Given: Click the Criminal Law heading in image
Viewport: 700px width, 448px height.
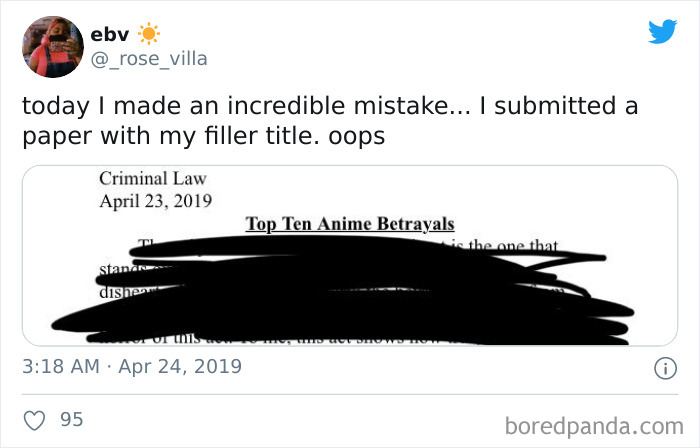Looking at the screenshot, I should click(152, 179).
